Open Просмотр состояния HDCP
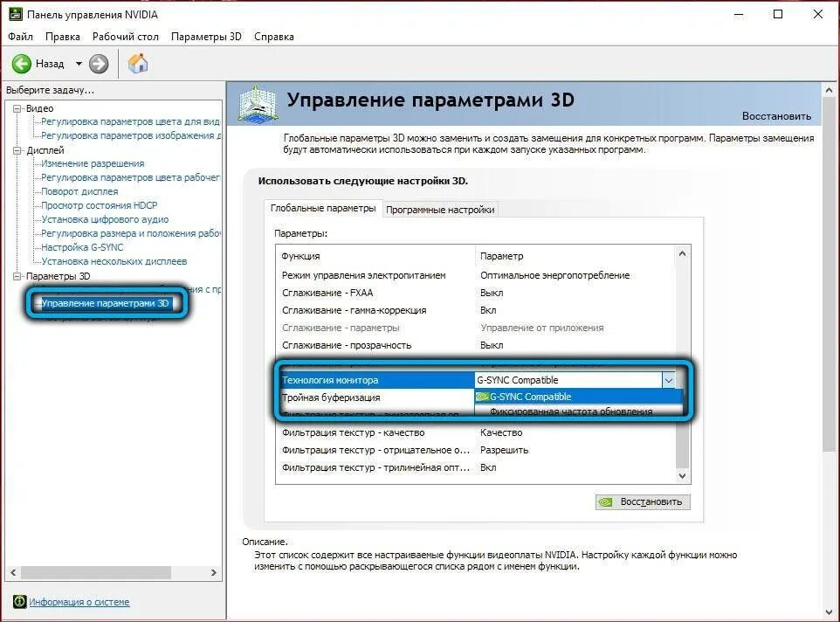The height and width of the screenshot is (622, 840). 100,205
